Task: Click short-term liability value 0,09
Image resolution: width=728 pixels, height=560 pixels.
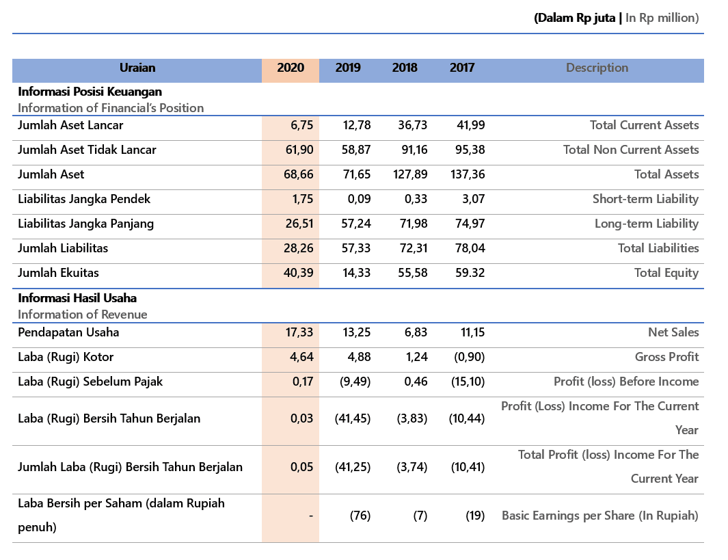Action: 360,199
